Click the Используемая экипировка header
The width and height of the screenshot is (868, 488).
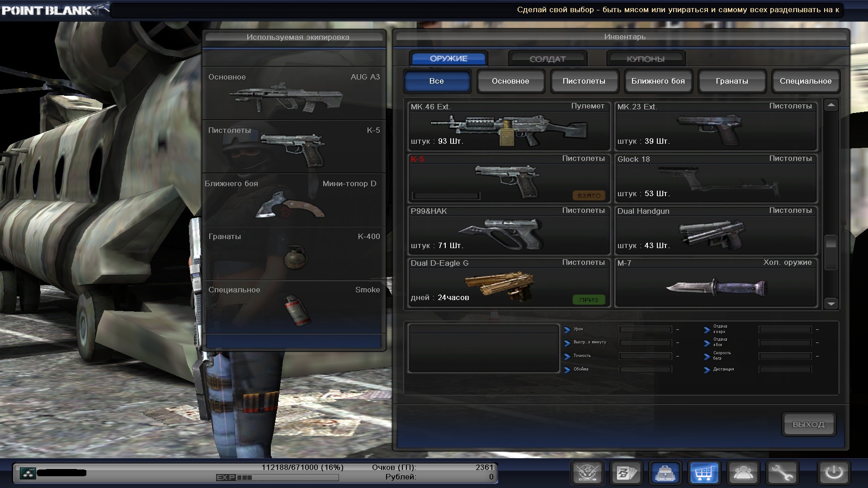294,37
